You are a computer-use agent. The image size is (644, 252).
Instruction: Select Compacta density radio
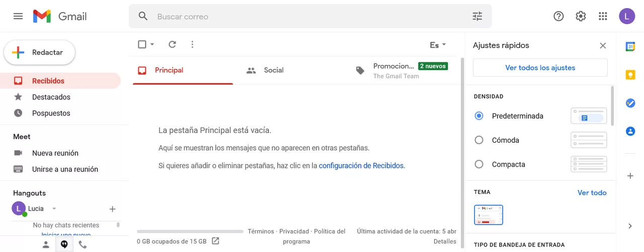(x=479, y=164)
